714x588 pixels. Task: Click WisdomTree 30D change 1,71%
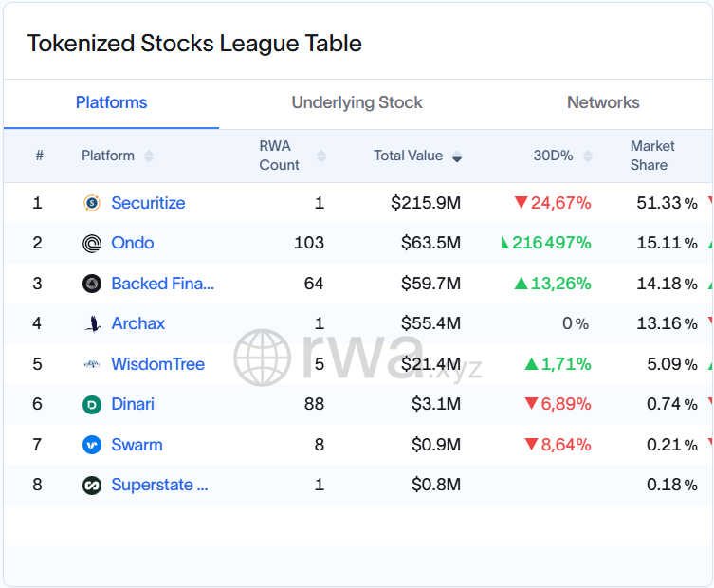coord(558,364)
